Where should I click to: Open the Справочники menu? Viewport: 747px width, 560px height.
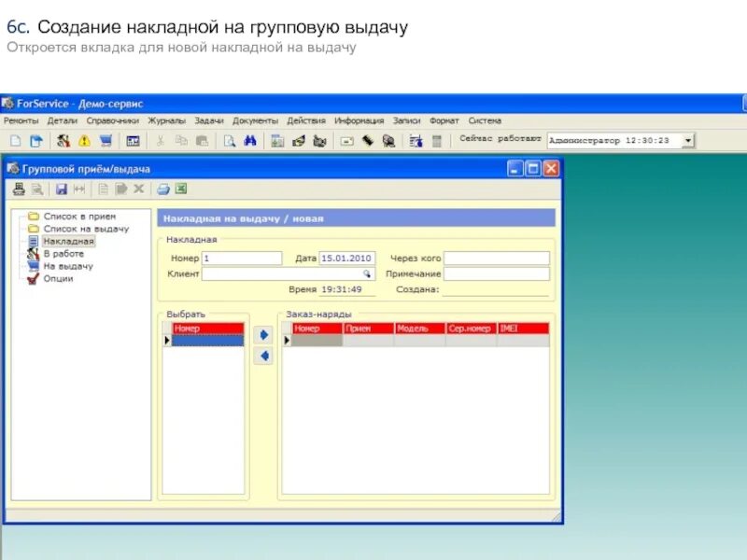pos(112,120)
